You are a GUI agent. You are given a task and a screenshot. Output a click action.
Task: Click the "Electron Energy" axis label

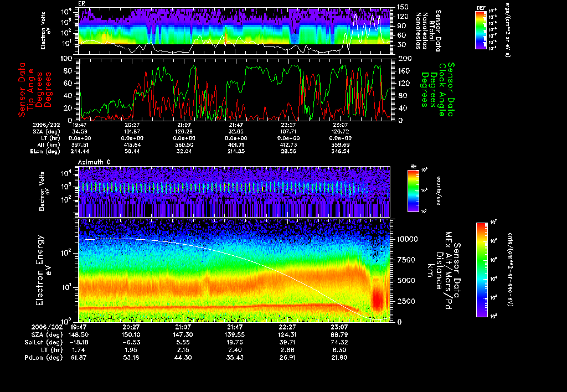coord(40,270)
